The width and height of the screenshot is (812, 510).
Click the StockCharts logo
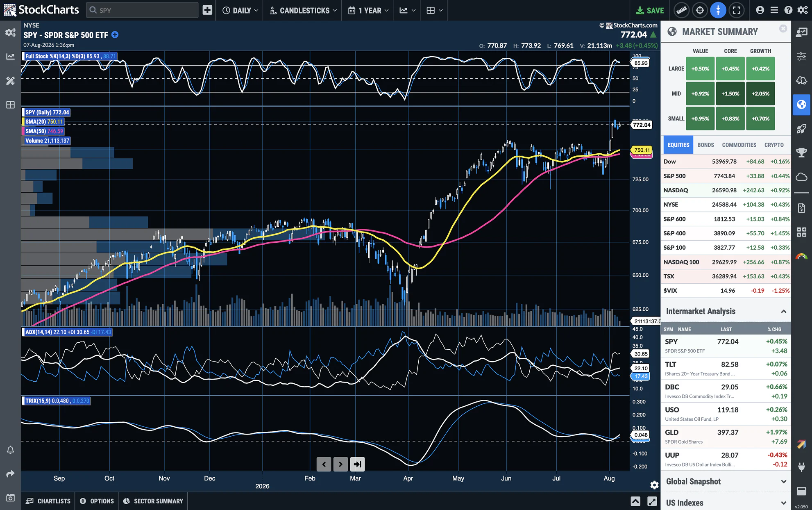point(41,10)
